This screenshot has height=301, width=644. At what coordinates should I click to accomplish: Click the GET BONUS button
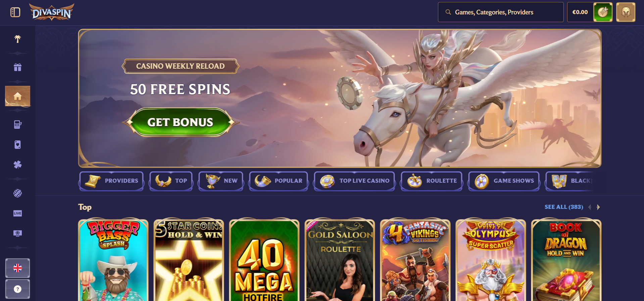click(x=180, y=122)
